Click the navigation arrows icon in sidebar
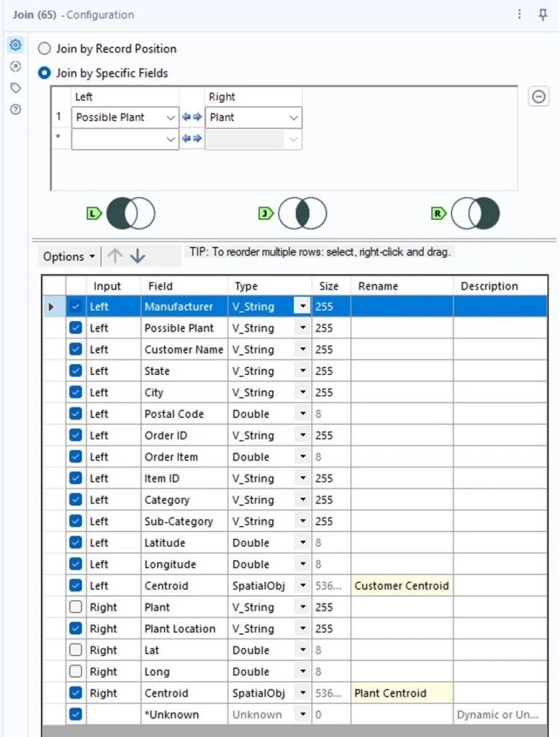Viewport: 560px width, 737px height. point(15,66)
